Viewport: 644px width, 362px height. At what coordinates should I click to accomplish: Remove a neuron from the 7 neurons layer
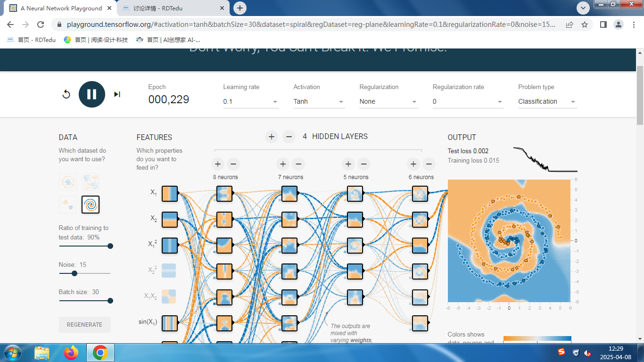(298, 164)
